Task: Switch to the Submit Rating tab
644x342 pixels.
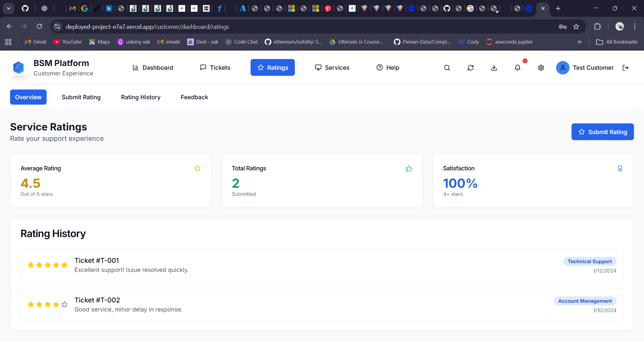Action: [81, 97]
